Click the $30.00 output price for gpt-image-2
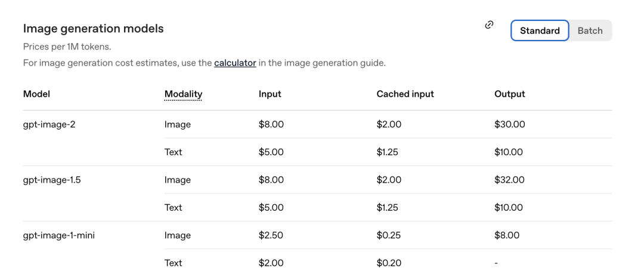644x280 pixels. 509,124
